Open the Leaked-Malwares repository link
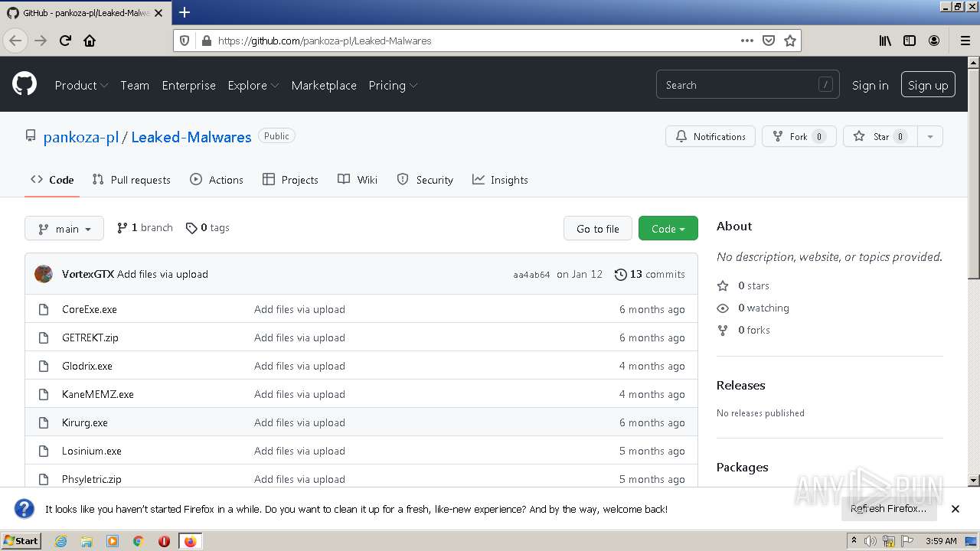The height and width of the screenshot is (551, 980). pyautogui.click(x=191, y=137)
